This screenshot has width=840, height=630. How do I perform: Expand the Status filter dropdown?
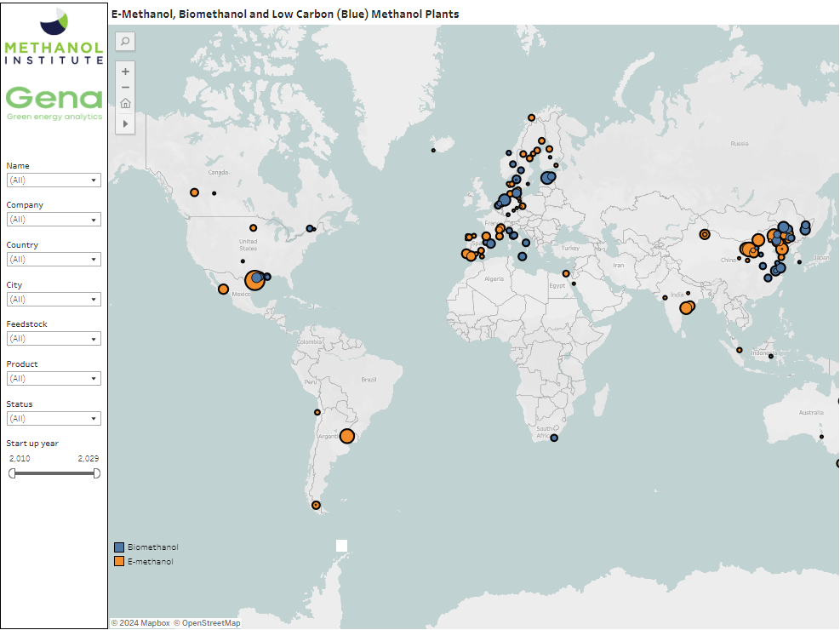pyautogui.click(x=54, y=418)
